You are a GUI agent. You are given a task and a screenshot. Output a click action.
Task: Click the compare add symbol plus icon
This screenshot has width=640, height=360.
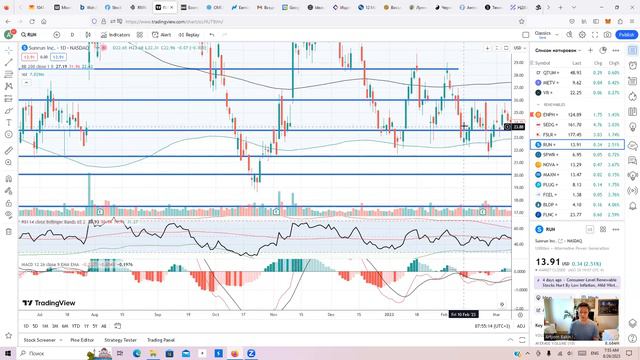(57, 35)
